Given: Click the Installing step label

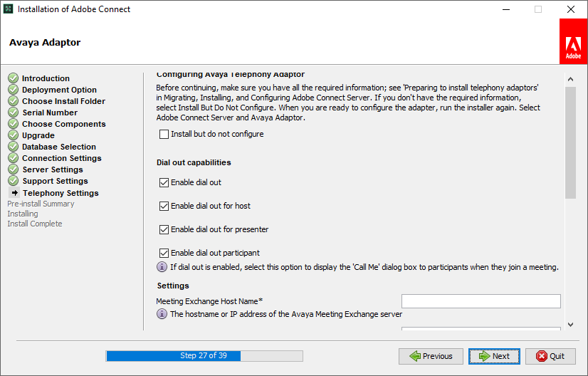Looking at the screenshot, I should coord(23,214).
